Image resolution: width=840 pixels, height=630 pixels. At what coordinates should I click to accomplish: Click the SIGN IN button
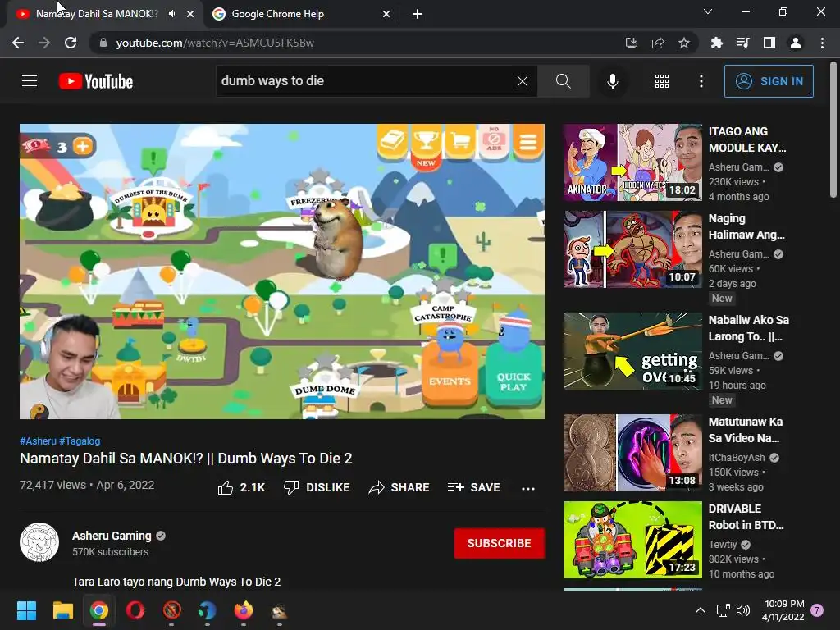(768, 81)
